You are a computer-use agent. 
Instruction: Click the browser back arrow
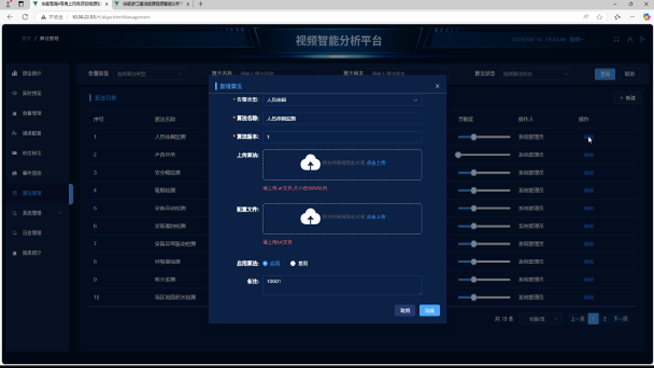click(x=10, y=17)
